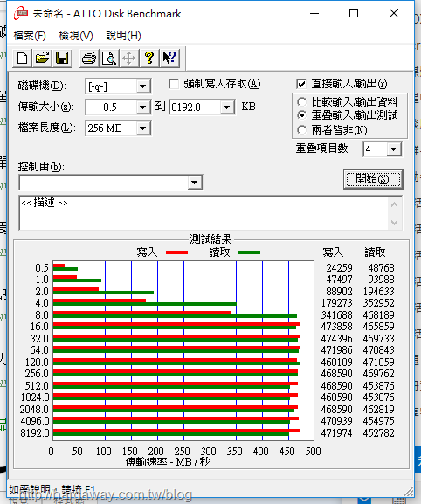421x504 pixels.
Task: Click the 1024.0 row label in chart
Action: pyautogui.click(x=35, y=397)
